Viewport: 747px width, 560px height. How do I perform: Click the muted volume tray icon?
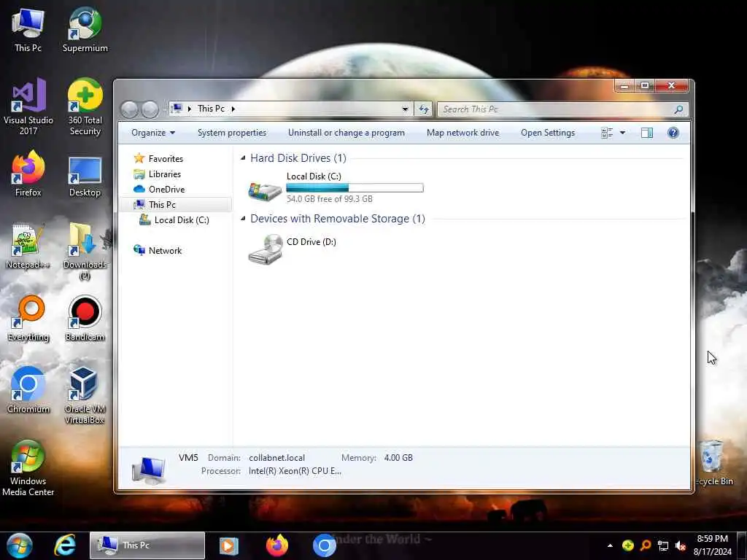click(x=681, y=545)
